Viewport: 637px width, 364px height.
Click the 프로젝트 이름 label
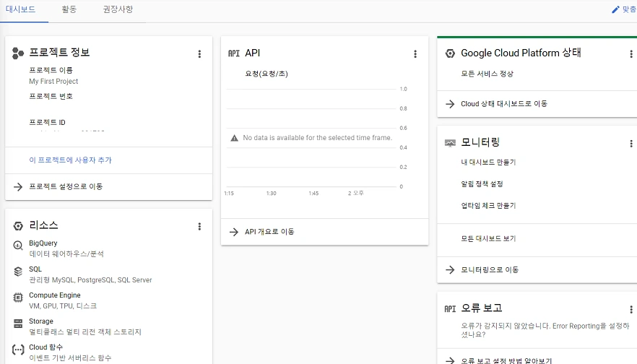[x=51, y=70]
